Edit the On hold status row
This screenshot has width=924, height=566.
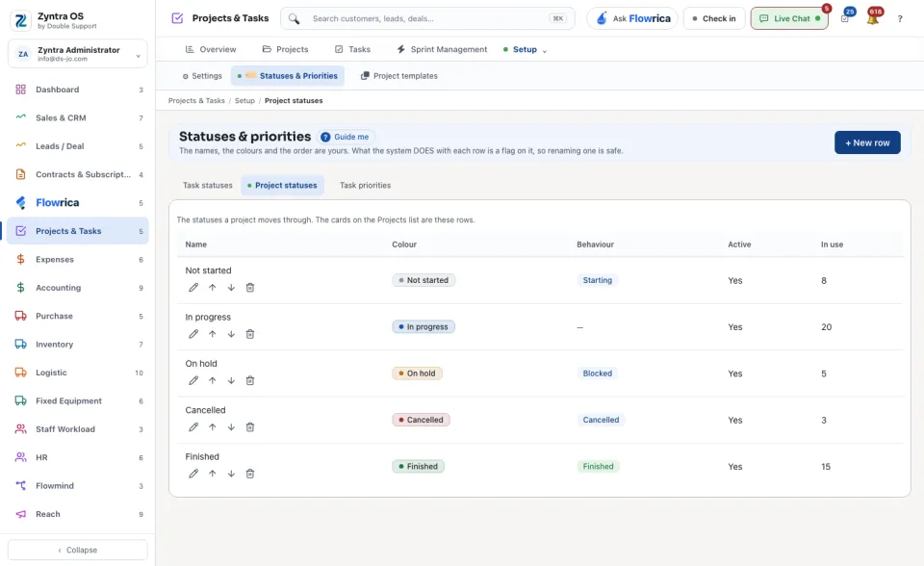(193, 381)
